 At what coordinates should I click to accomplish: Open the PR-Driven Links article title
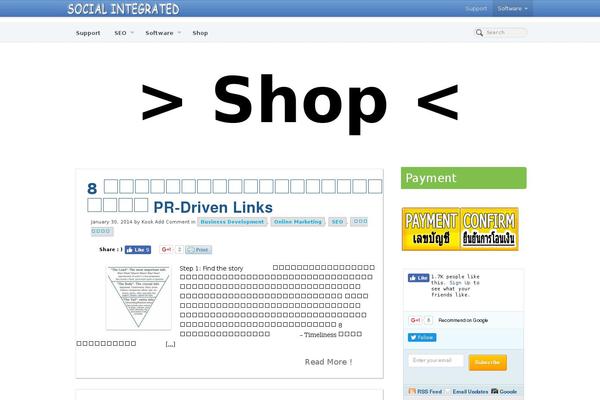pos(234,196)
